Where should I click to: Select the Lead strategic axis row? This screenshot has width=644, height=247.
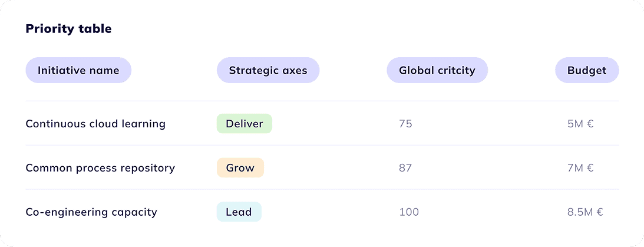click(322, 212)
